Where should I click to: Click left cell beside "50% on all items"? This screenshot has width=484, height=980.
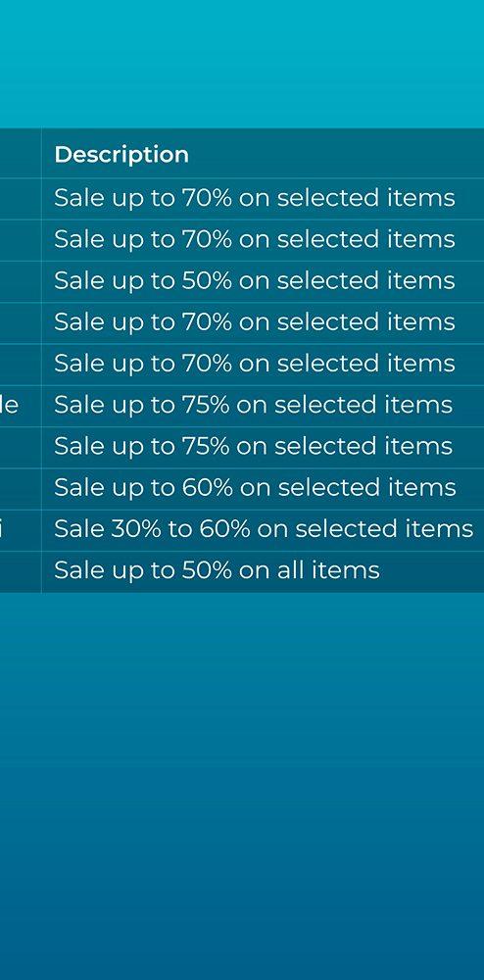21,571
